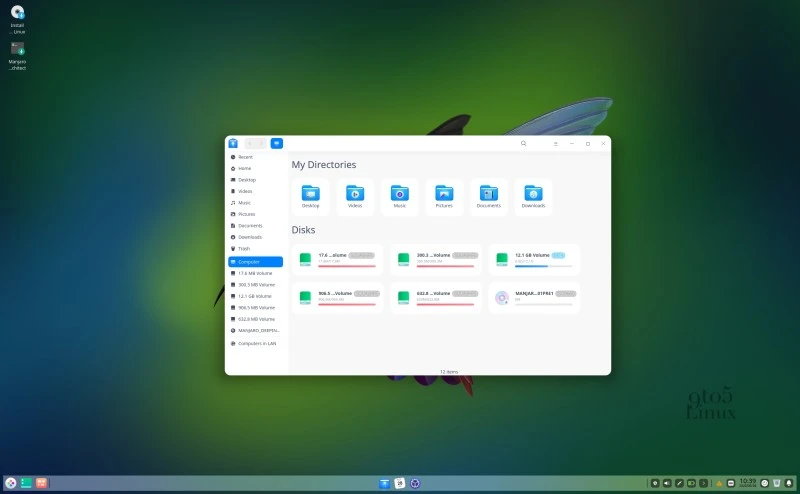Go back with the left arrow button
This screenshot has height=494, width=800.
[x=249, y=143]
